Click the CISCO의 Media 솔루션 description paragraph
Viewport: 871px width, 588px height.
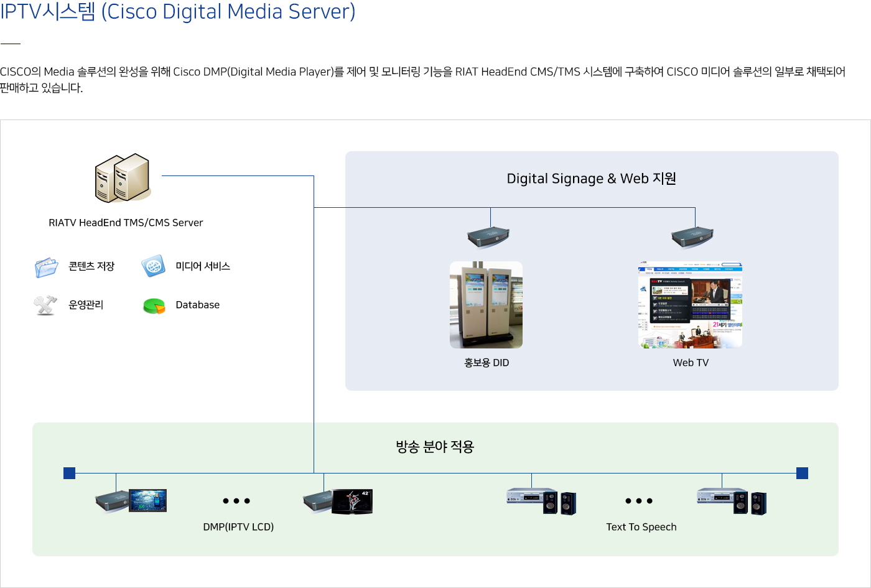[x=423, y=80]
